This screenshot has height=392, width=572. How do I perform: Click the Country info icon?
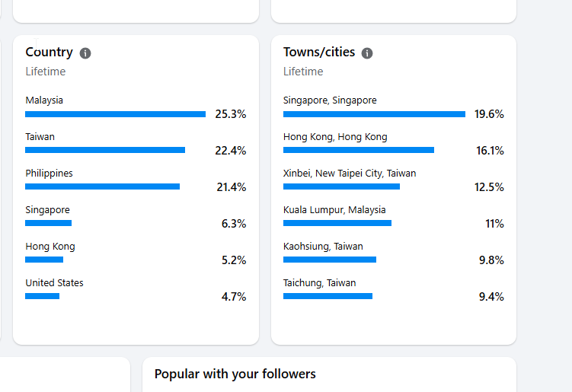pyautogui.click(x=85, y=53)
